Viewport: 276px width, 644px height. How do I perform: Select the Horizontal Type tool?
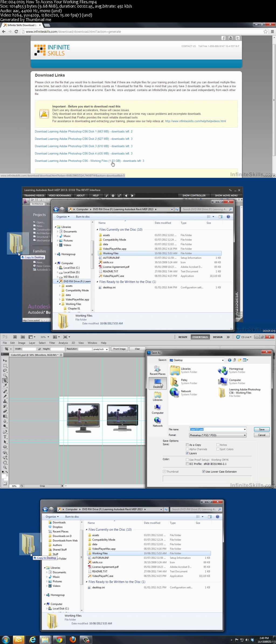point(5,436)
